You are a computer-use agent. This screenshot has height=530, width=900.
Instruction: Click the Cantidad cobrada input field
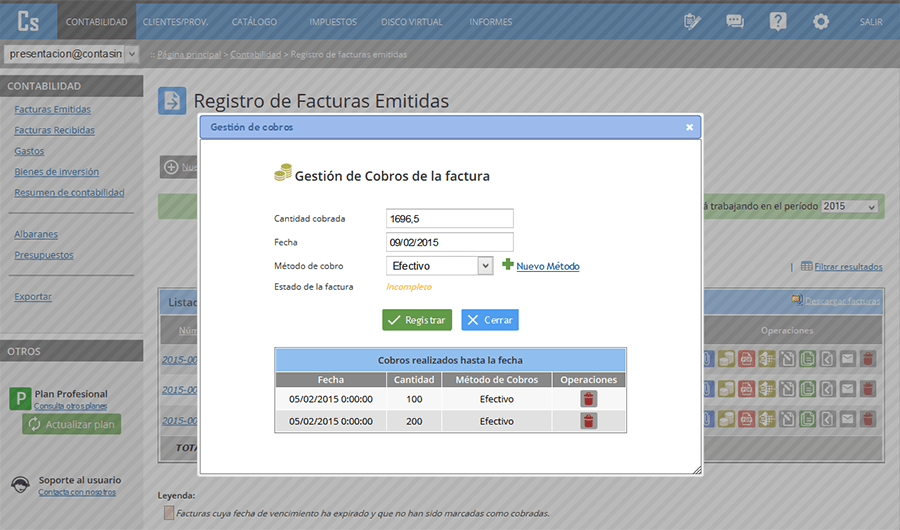449,219
